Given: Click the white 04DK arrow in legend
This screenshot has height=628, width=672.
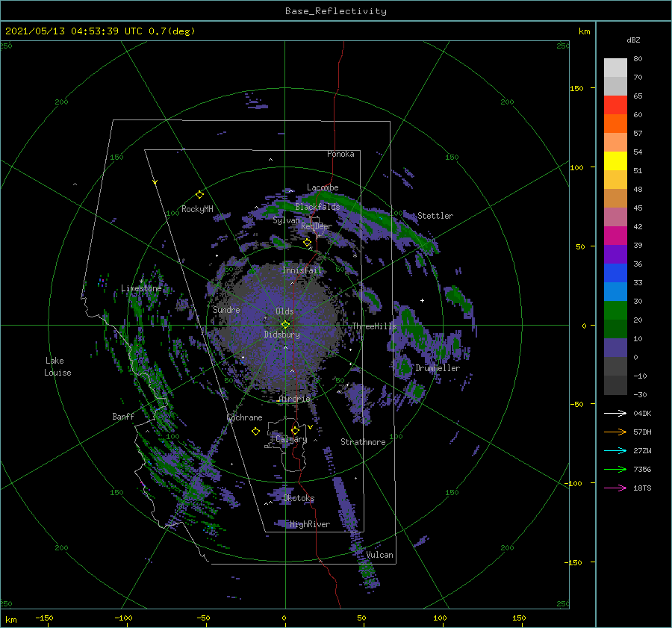Looking at the screenshot, I should click(x=615, y=413).
